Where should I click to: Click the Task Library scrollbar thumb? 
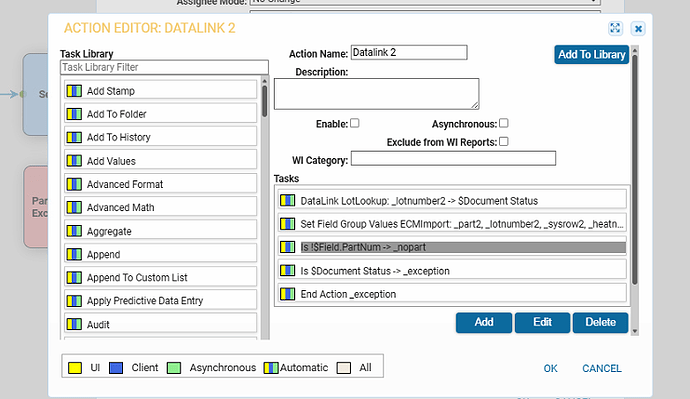coord(264,101)
